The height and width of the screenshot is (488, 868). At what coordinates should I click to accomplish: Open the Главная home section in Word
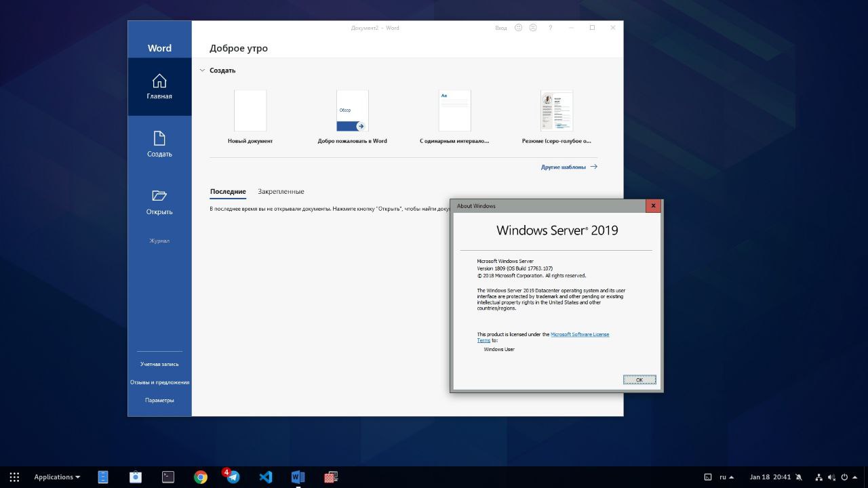159,87
